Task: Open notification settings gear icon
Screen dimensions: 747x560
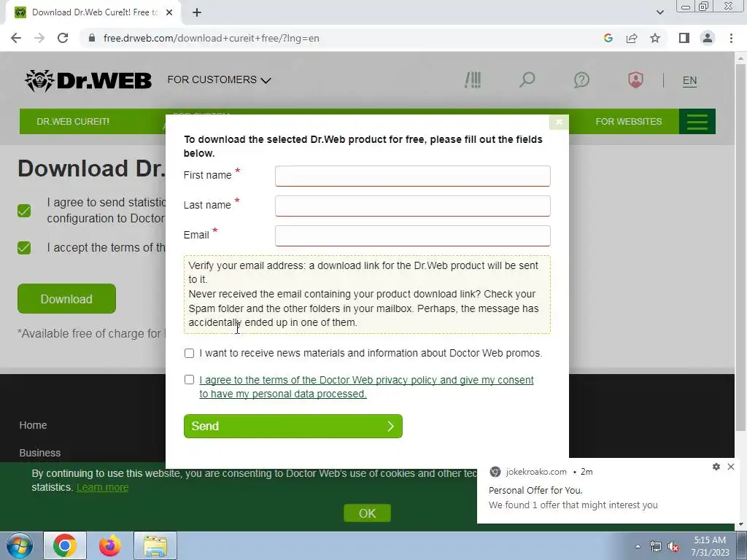Action: click(x=716, y=467)
